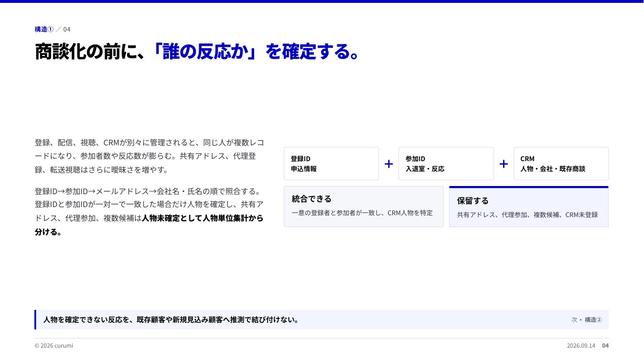Viewport: 644px width, 362px height.
Task: Click the first paragraph beginning 登録、配信、視聴
Action: (149, 156)
